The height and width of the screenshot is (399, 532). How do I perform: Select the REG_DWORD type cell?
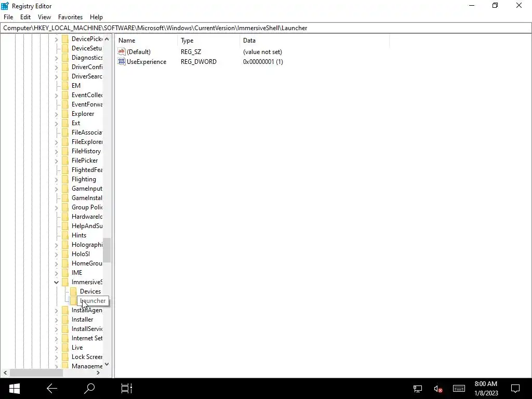pos(198,62)
